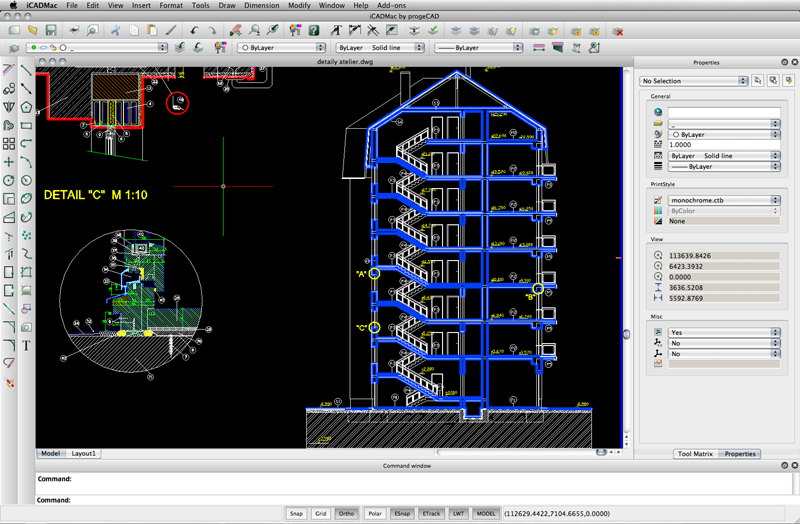Viewport: 800px width, 524px height.
Task: Toggle the Ortho mode button
Action: (346, 513)
